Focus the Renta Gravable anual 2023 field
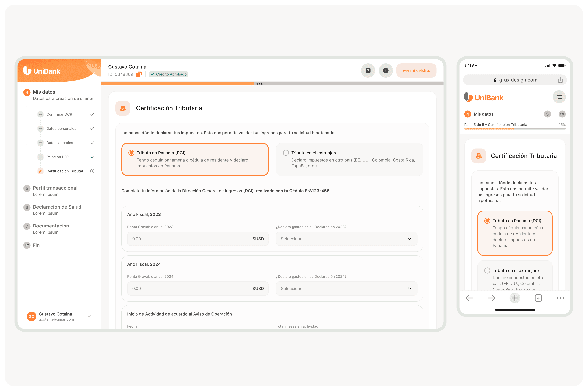The height and width of the screenshot is (391, 588). pyautogui.click(x=189, y=239)
